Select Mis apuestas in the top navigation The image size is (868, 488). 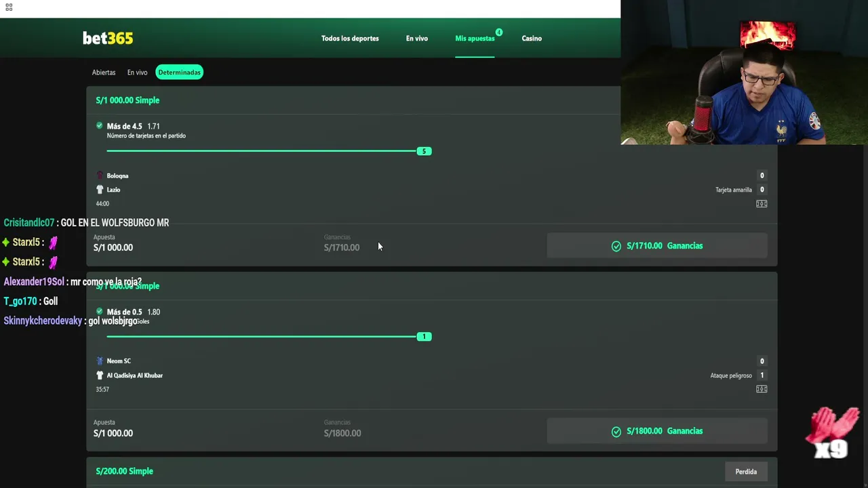[475, 39]
